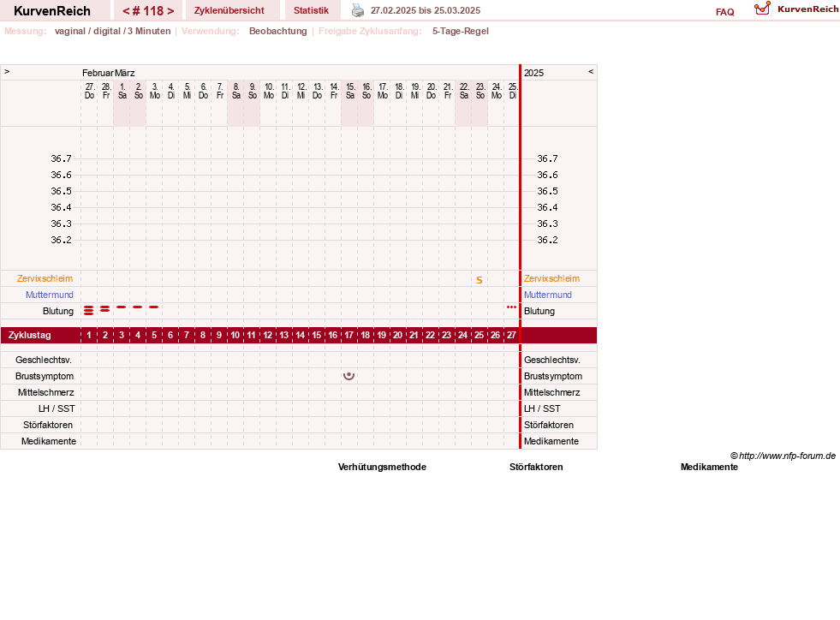This screenshot has height=620, width=840.
Task: Click the KurvenReich brand text at top right
Action: click(807, 9)
